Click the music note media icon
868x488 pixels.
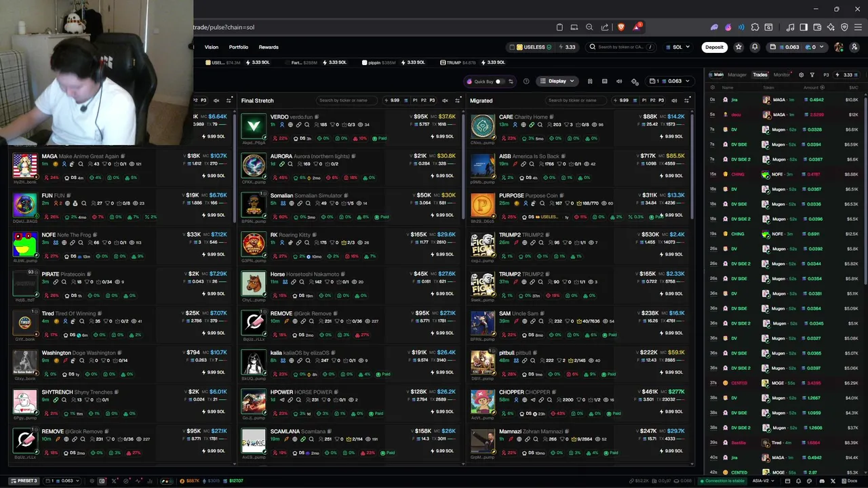click(x=790, y=27)
